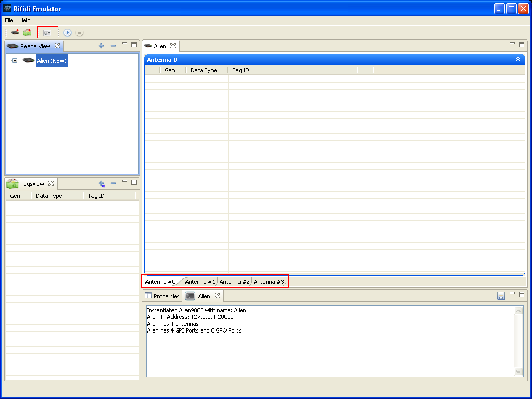
Task: Select the Alien console tab at bottom
Action: (204, 296)
